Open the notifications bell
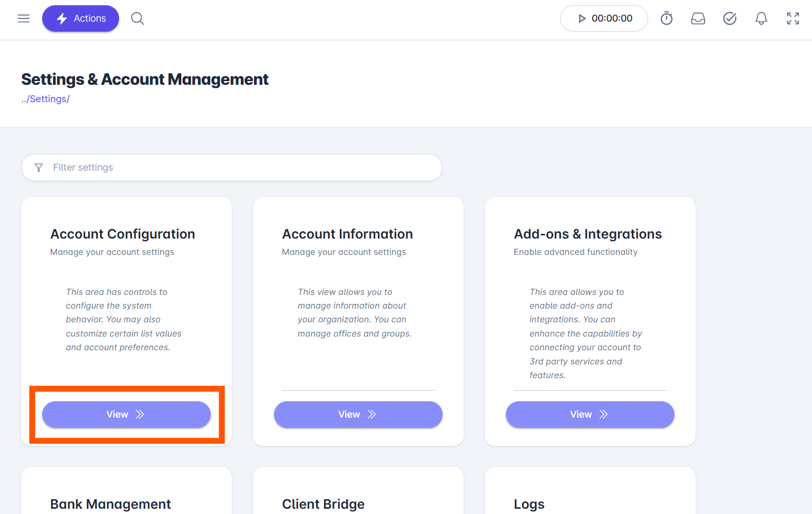Image resolution: width=812 pixels, height=514 pixels. [761, 18]
